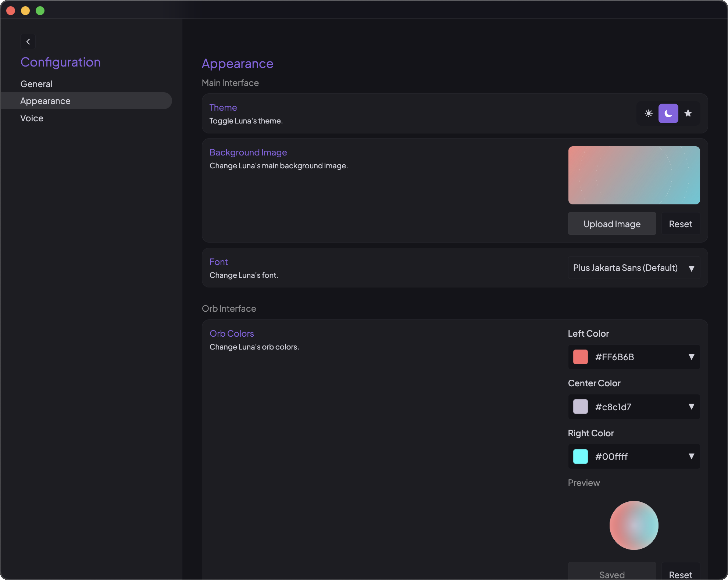Viewport: 728px width, 580px height.
Task: Enable dark theme via moon toggle
Action: point(668,113)
